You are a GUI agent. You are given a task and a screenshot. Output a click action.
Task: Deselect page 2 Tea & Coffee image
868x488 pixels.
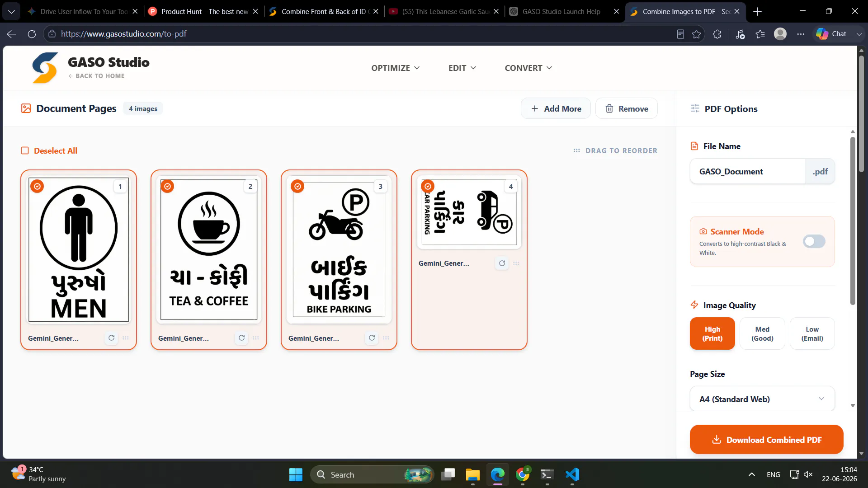point(167,186)
